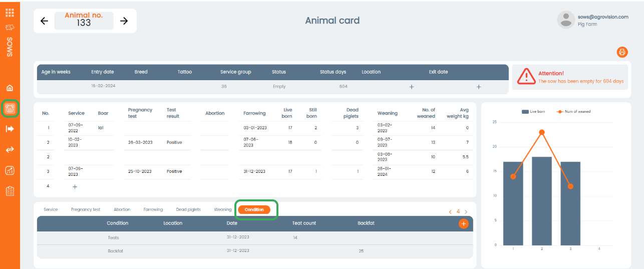This screenshot has height=269, width=644.
Task: Select farrowing date 31-12-2023 in litter table
Action: pyautogui.click(x=255, y=171)
